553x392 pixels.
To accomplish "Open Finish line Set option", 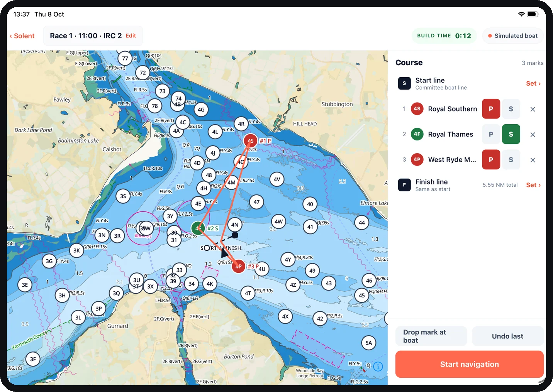I will [533, 185].
